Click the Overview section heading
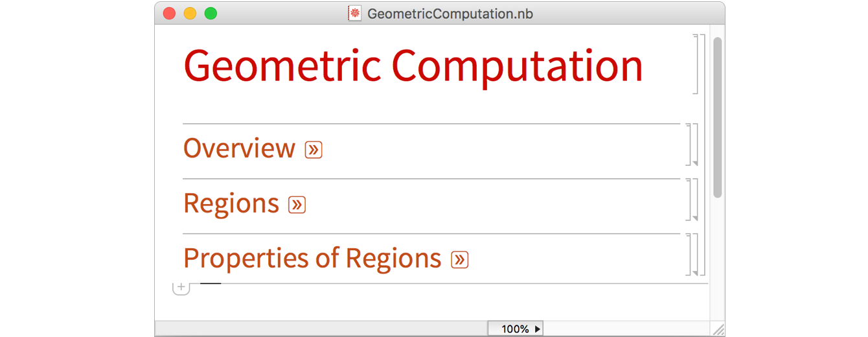This screenshot has height=337, width=868. click(x=239, y=148)
